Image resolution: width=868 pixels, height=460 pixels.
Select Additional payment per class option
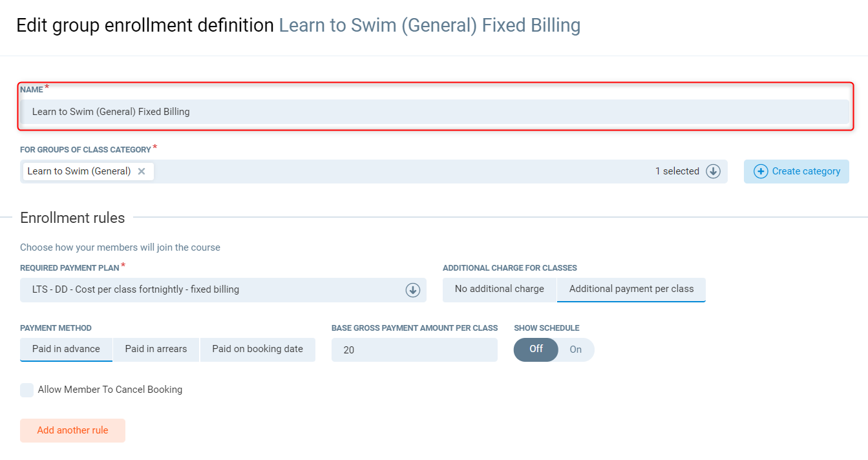(631, 289)
